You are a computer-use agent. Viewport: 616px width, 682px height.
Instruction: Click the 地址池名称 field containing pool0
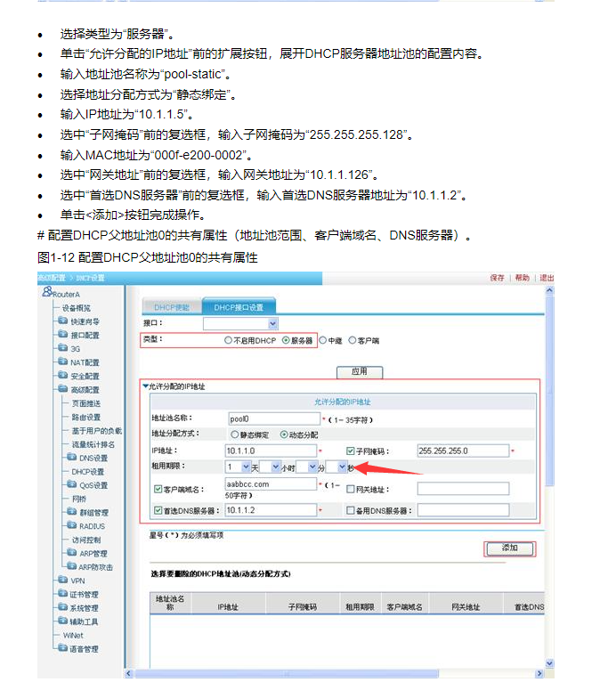pyautogui.click(x=274, y=418)
